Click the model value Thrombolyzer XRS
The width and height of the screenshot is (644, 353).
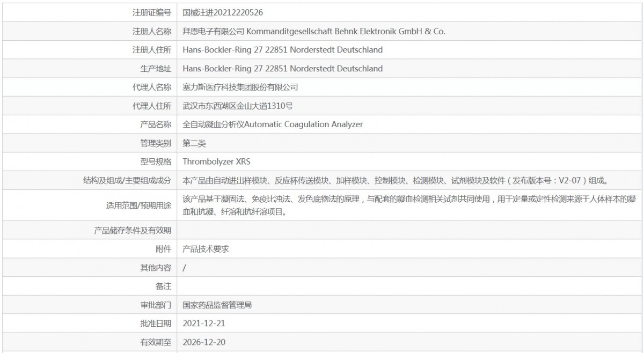coord(217,161)
